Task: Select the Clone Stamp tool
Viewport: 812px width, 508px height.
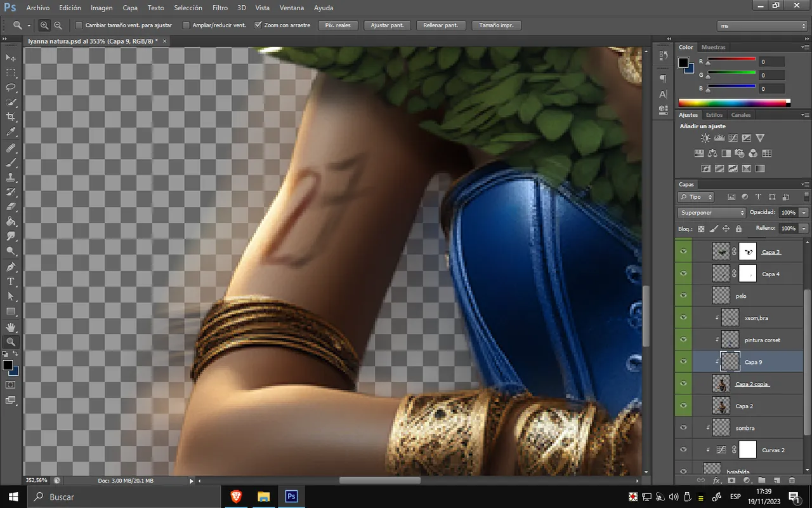Action: (x=11, y=177)
